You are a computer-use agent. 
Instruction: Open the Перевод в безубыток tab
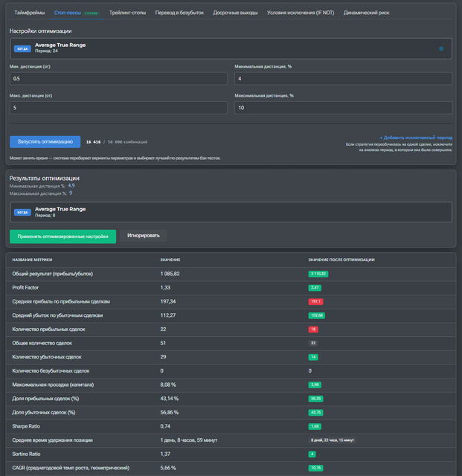point(179,13)
